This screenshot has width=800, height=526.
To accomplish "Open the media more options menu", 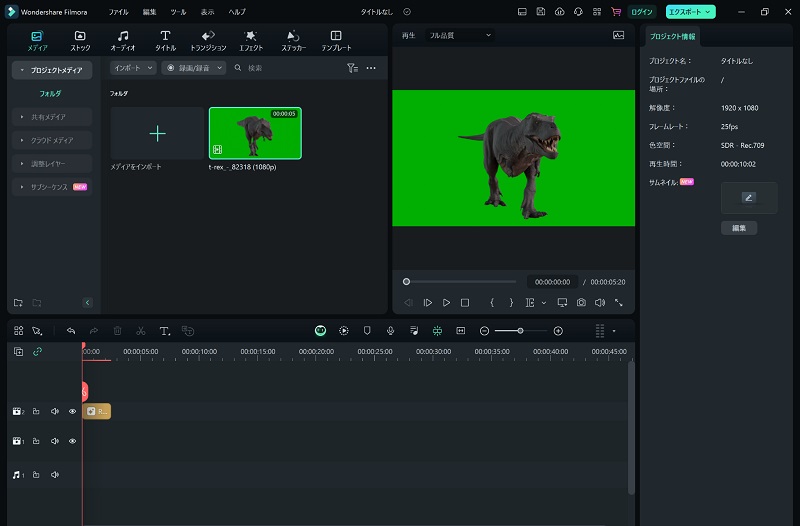I will click(371, 68).
